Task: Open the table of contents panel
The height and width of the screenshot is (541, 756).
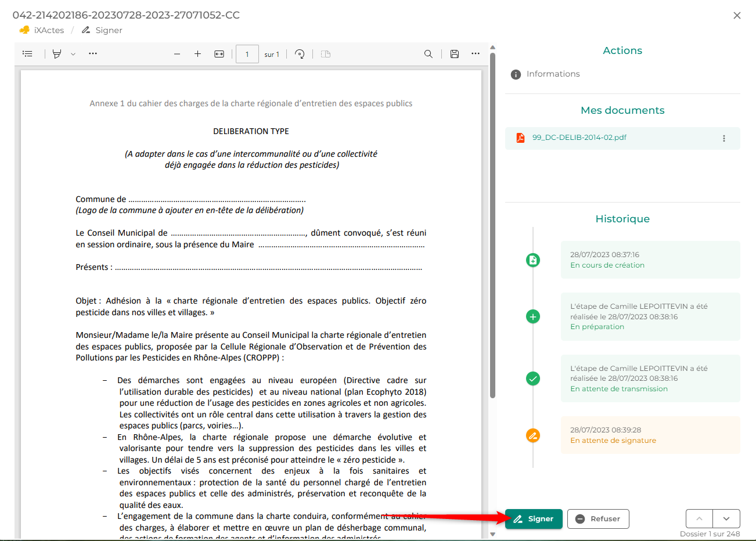Action: pyautogui.click(x=27, y=53)
